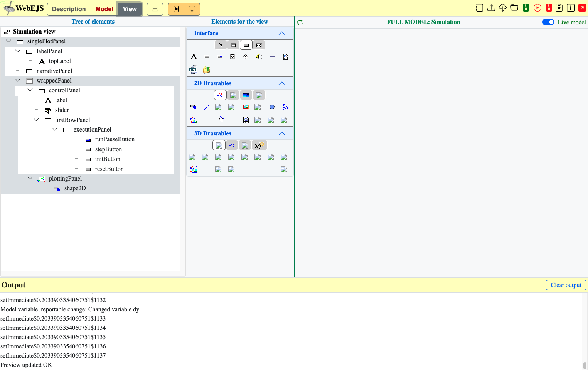Click the single panel layout button beside View
Image resolution: width=588 pixels, height=370 pixels.
coord(155,9)
